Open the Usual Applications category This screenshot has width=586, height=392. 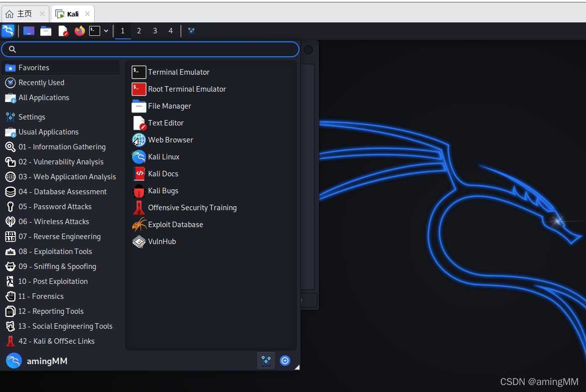(61, 132)
